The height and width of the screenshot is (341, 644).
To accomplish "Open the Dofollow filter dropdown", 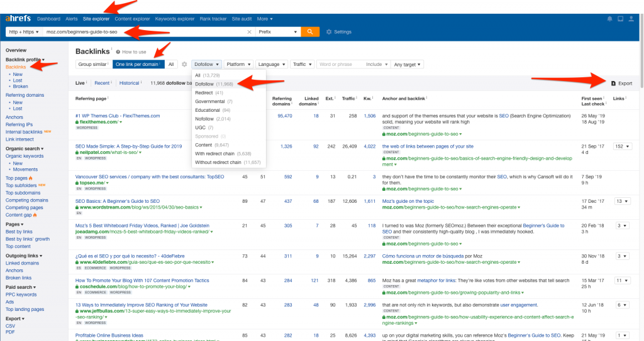I will pos(206,65).
